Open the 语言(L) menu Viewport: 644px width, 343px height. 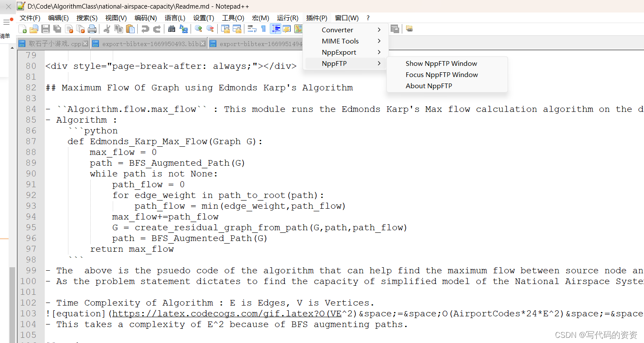175,18
